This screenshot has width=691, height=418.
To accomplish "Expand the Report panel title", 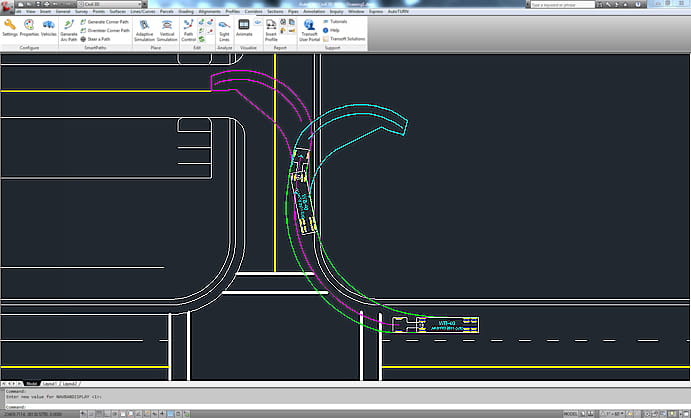I will click(x=280, y=48).
